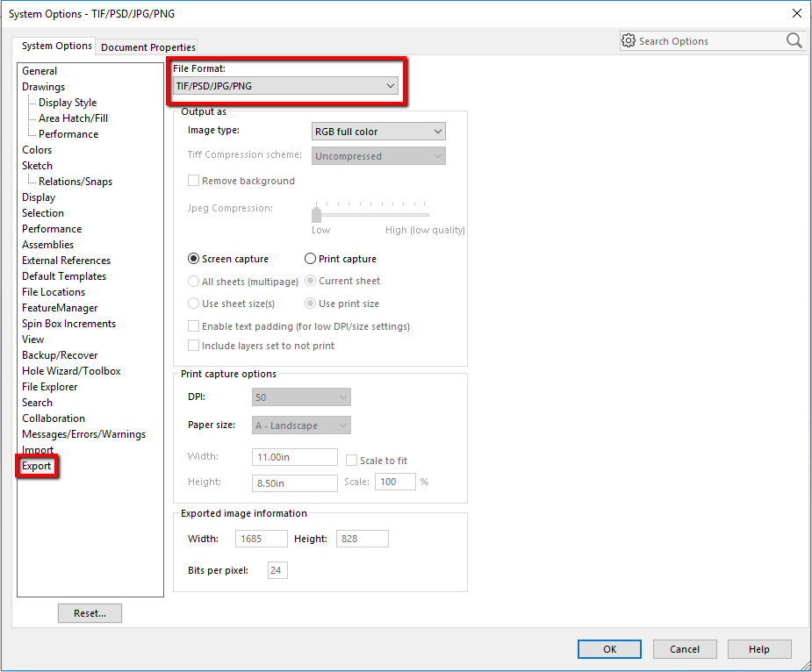Screen dimensions: 812x672
Task: Open the Paper size dropdown
Action: [x=301, y=425]
